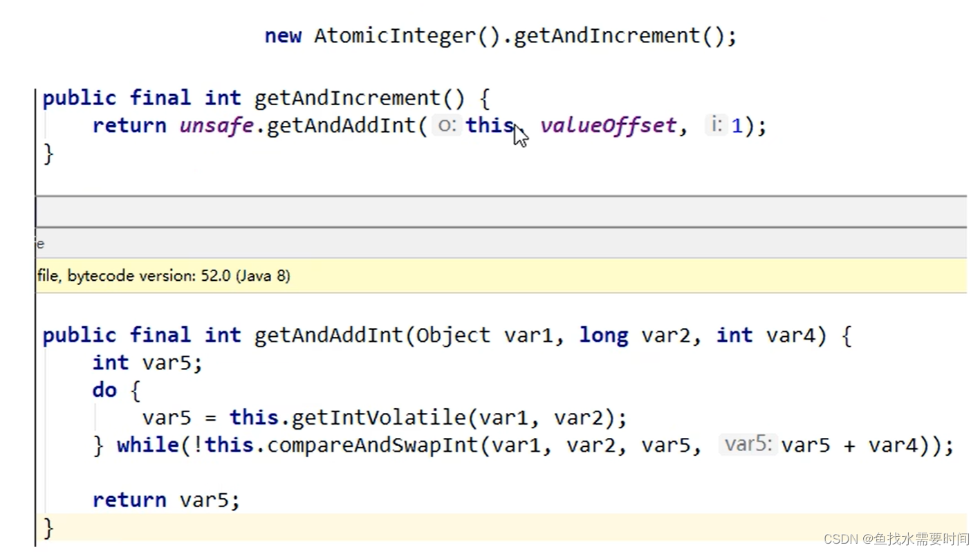
Task: Click the 'int var5;' declaration line
Action: 147,363
